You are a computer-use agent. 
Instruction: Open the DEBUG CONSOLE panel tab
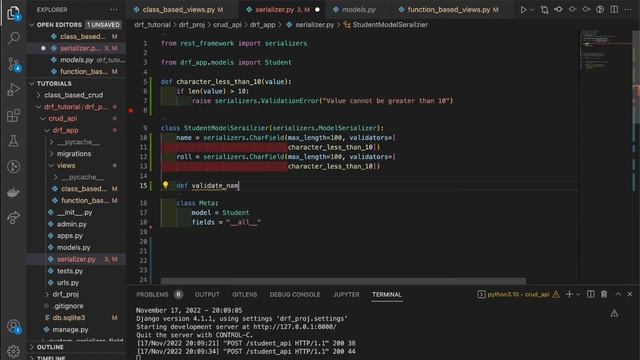(295, 294)
